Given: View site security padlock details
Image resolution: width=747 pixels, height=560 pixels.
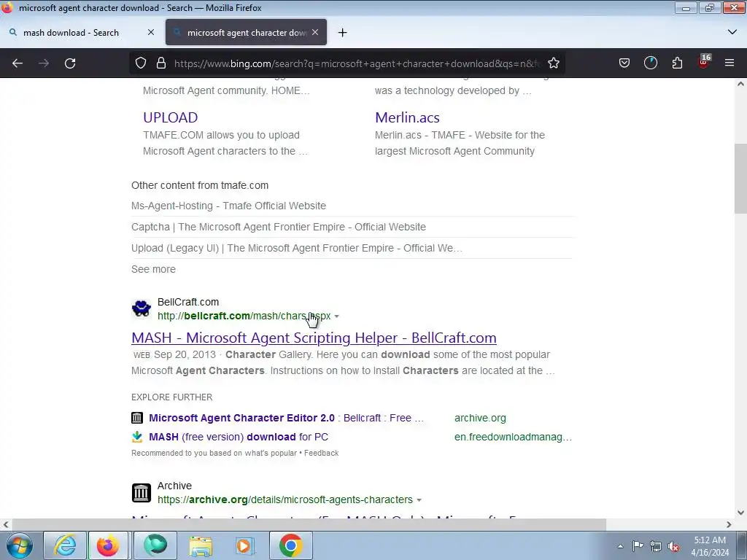Looking at the screenshot, I should pyautogui.click(x=161, y=63).
